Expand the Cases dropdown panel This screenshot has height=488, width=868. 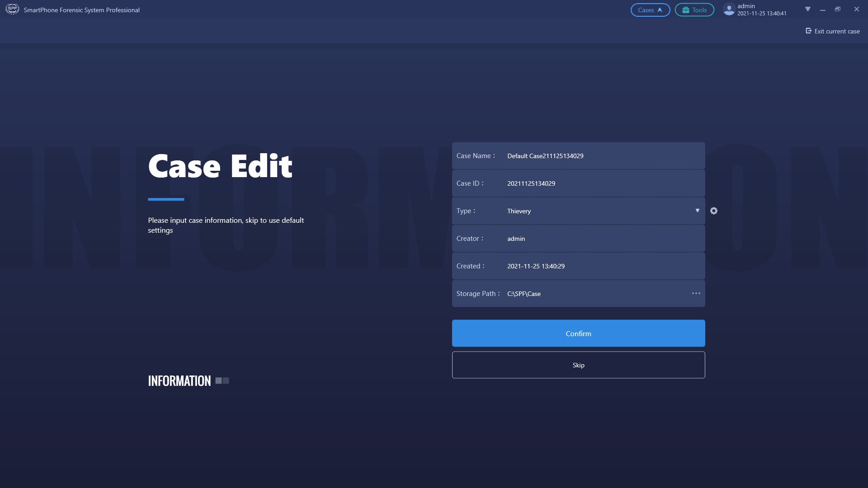[651, 9]
